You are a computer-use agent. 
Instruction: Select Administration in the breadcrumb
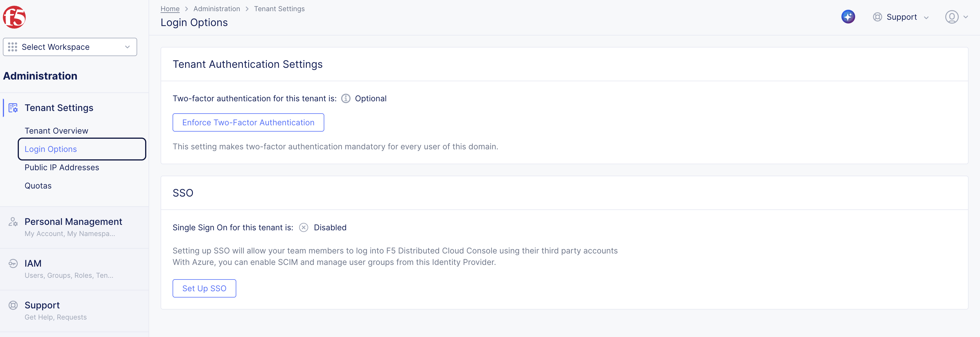point(217,8)
